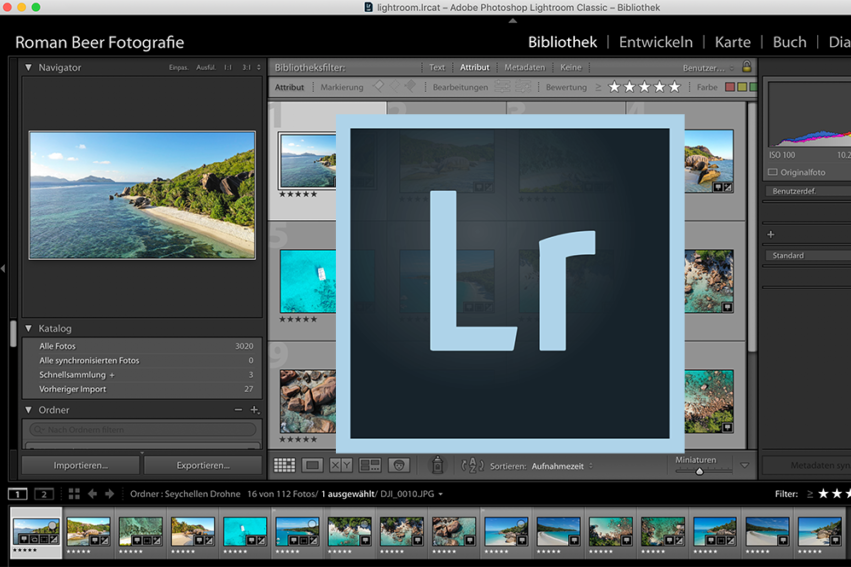Filter by unedited photos icon
The height and width of the screenshot is (567, 851).
click(x=523, y=87)
